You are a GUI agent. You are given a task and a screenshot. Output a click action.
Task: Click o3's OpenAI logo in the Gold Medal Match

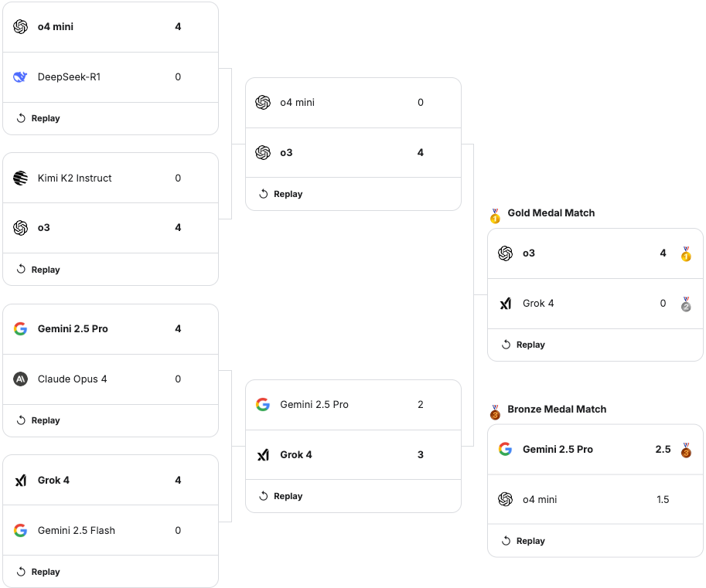(505, 253)
